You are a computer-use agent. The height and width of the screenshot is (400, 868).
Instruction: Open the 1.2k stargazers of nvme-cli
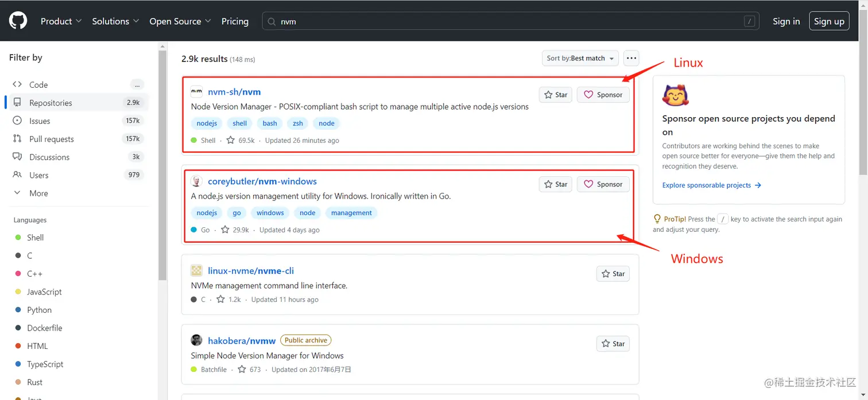click(228, 300)
